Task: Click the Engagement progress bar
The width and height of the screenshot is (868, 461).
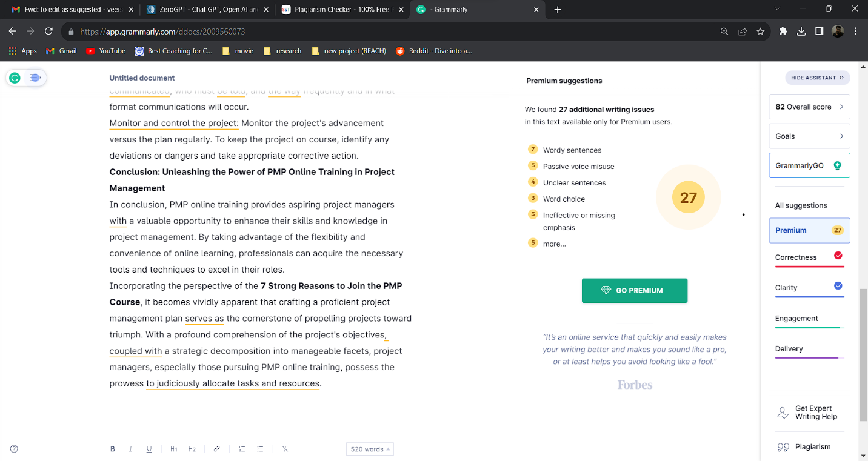Action: [809, 328]
